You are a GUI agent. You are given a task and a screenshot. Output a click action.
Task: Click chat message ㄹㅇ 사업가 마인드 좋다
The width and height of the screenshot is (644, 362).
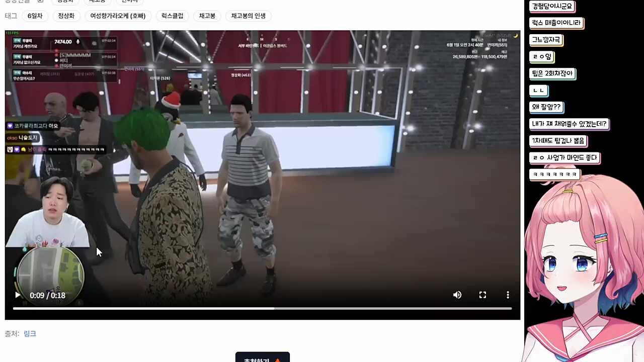pyautogui.click(x=565, y=158)
